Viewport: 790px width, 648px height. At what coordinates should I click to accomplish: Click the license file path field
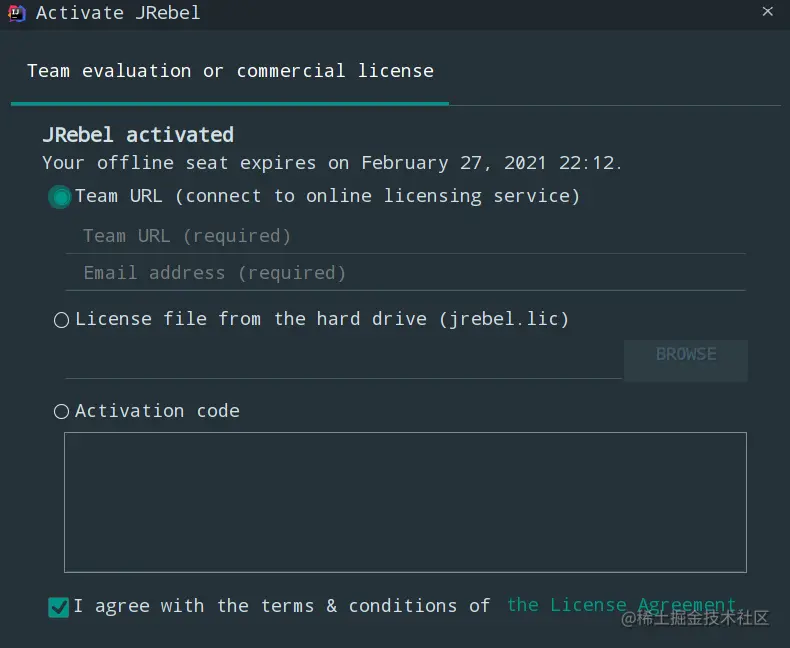pos(344,363)
